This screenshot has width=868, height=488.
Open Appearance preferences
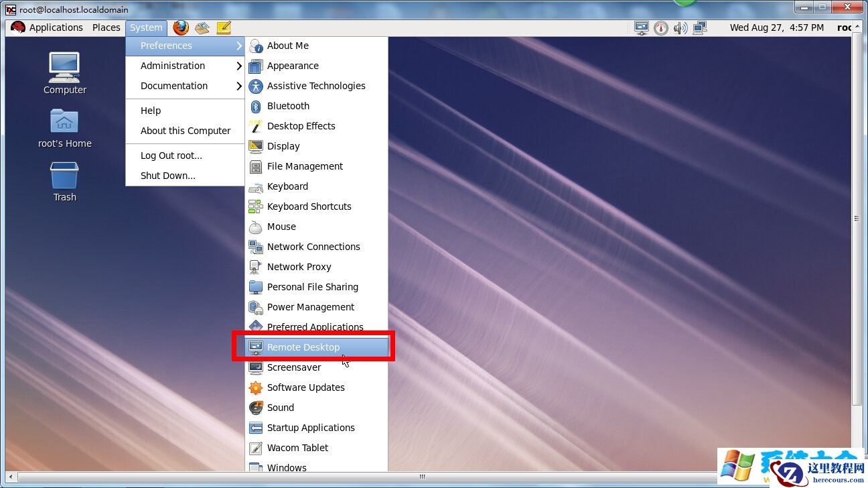tap(317, 66)
